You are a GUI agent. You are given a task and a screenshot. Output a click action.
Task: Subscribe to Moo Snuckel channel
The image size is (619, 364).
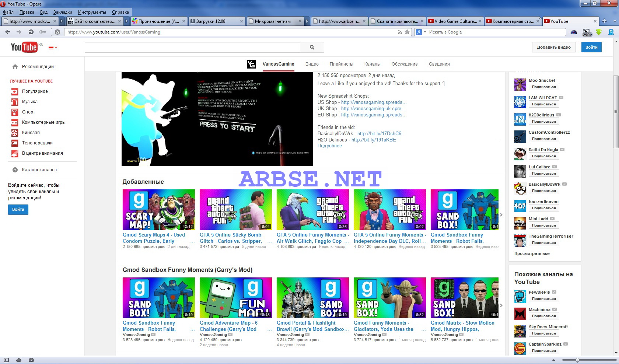point(544,87)
